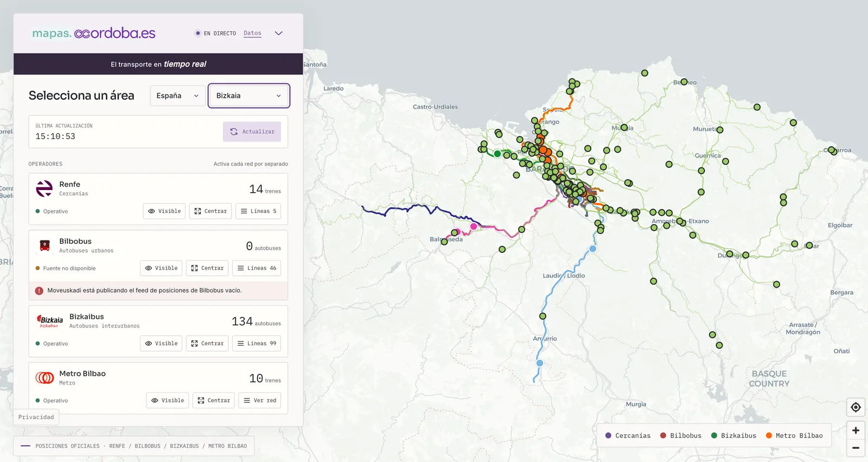Open the Privacidad link
Viewport: 868px width, 462px height.
(x=36, y=417)
